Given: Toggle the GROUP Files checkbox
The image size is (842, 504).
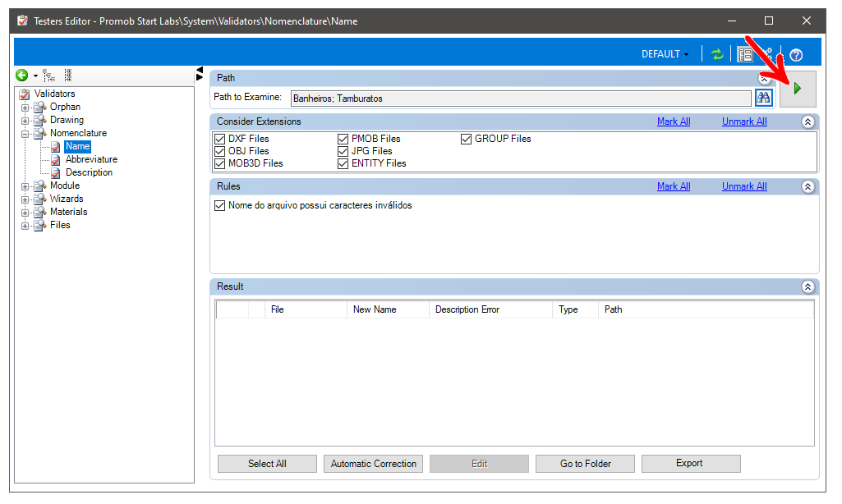Looking at the screenshot, I should point(466,139).
